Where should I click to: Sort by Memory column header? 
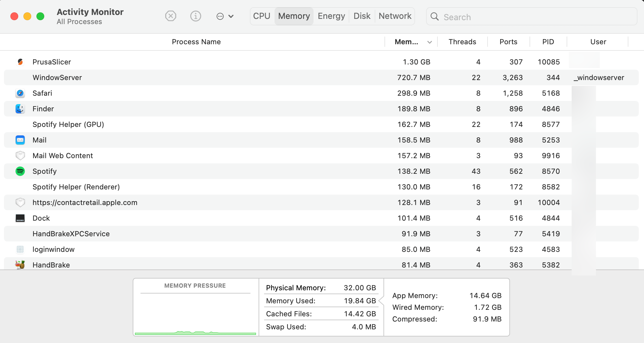(x=407, y=42)
